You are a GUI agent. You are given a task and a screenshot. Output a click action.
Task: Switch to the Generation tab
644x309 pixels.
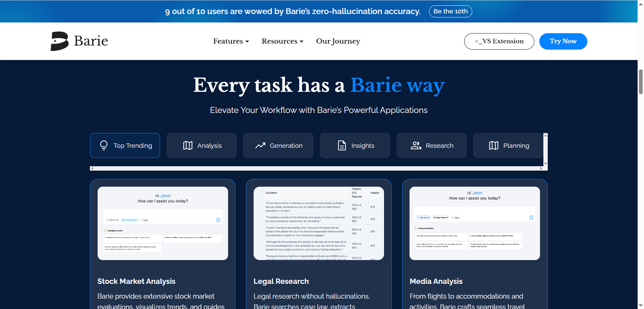coord(278,146)
